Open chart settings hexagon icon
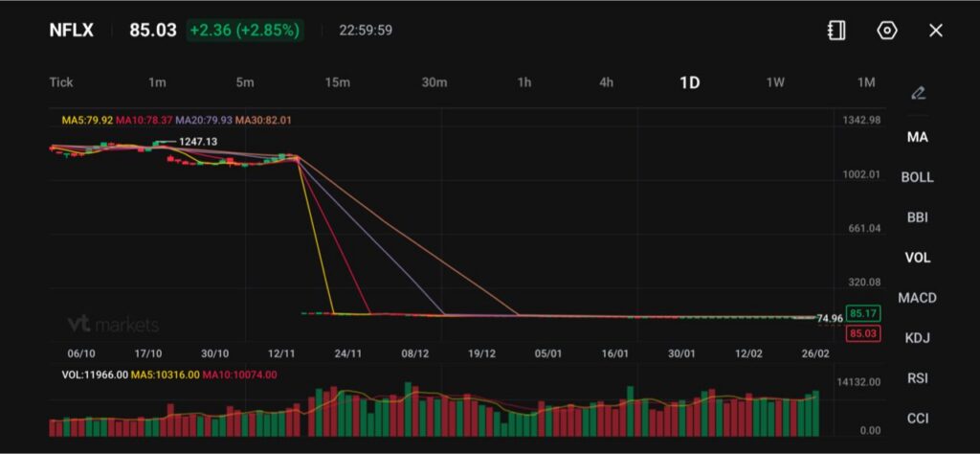 pos(887,31)
